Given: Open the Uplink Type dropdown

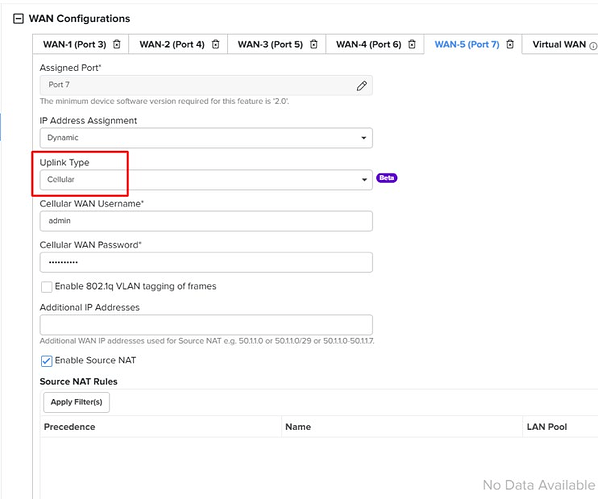Looking at the screenshot, I should click(x=206, y=179).
